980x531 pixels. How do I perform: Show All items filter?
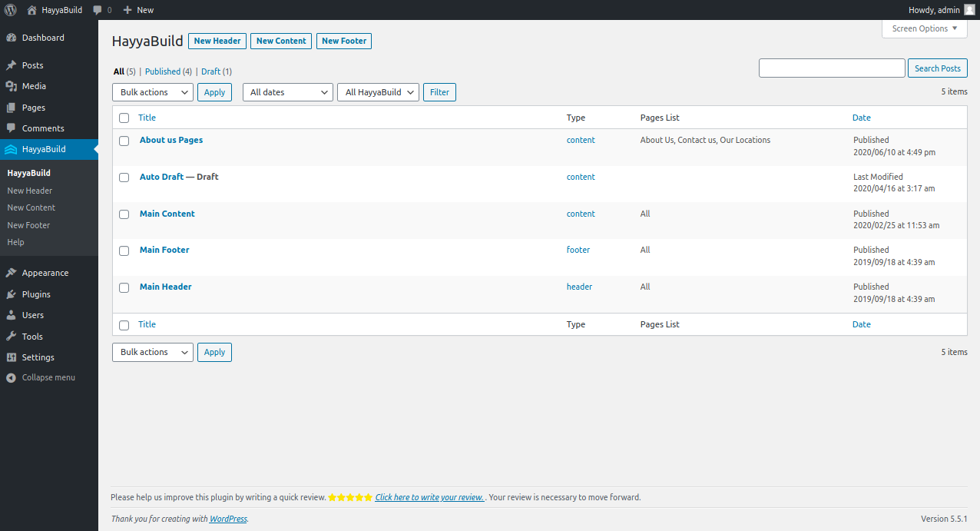pos(119,71)
